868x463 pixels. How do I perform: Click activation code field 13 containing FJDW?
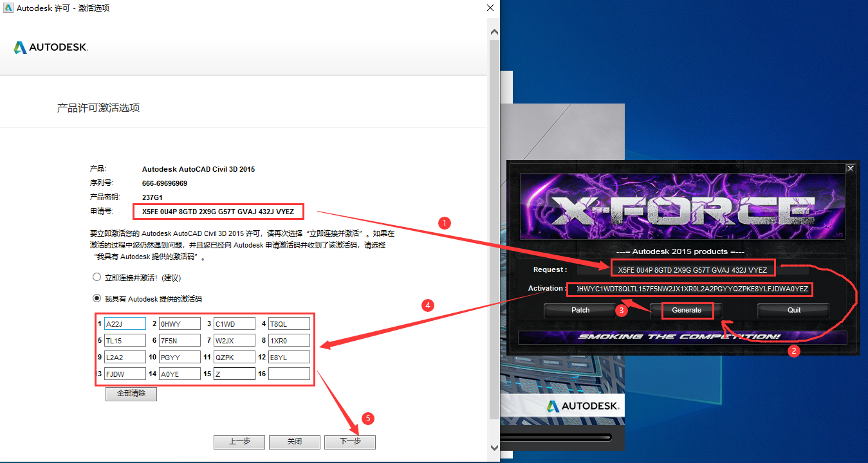[x=125, y=374]
